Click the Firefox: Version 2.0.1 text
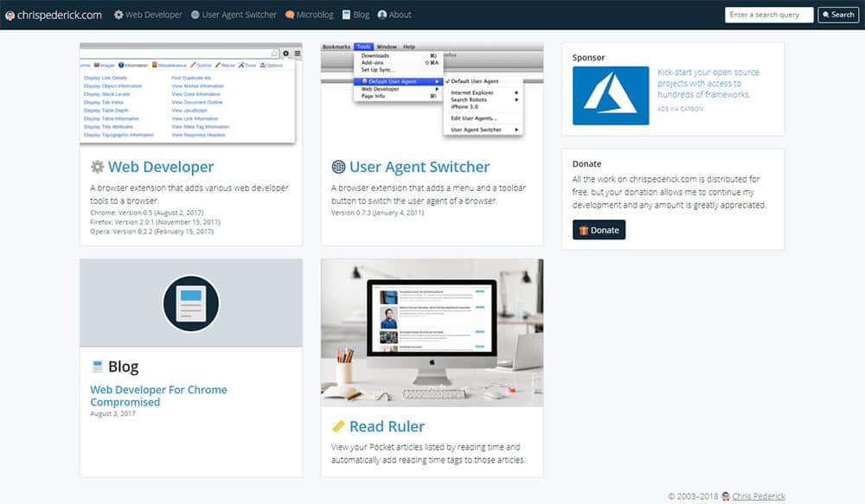 155,221
